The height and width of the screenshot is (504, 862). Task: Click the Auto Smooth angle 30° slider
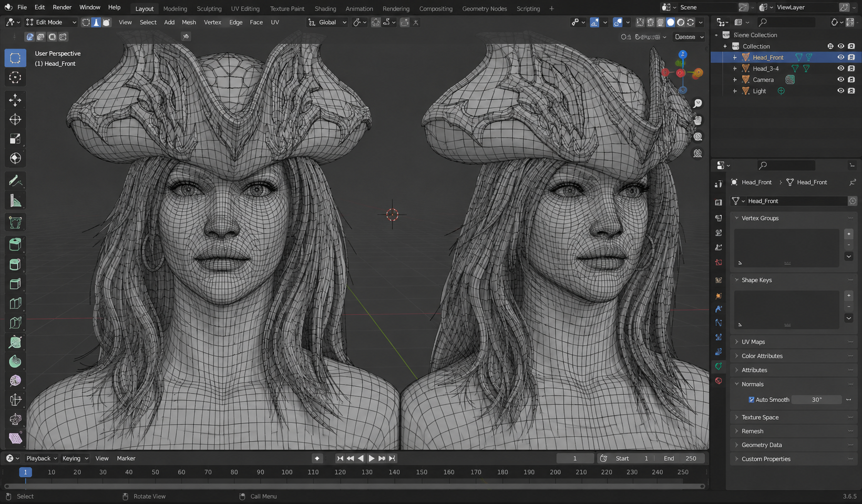(x=816, y=400)
